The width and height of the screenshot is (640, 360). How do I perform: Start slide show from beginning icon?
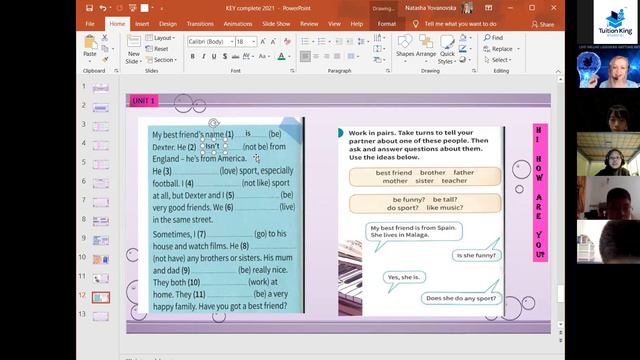click(132, 8)
